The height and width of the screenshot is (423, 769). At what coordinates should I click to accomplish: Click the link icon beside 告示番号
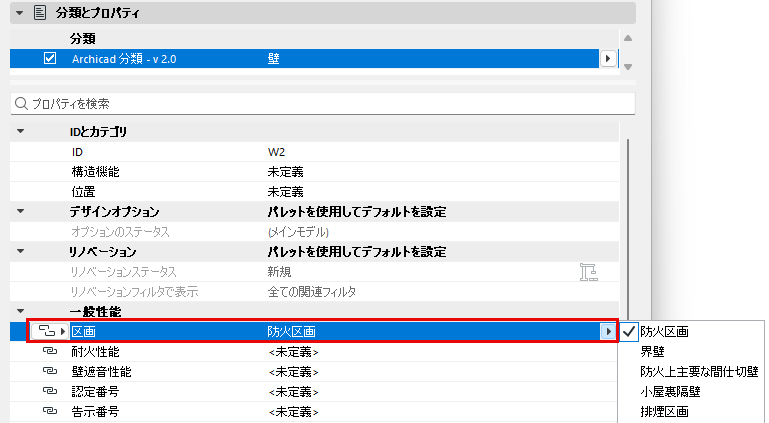click(x=50, y=411)
